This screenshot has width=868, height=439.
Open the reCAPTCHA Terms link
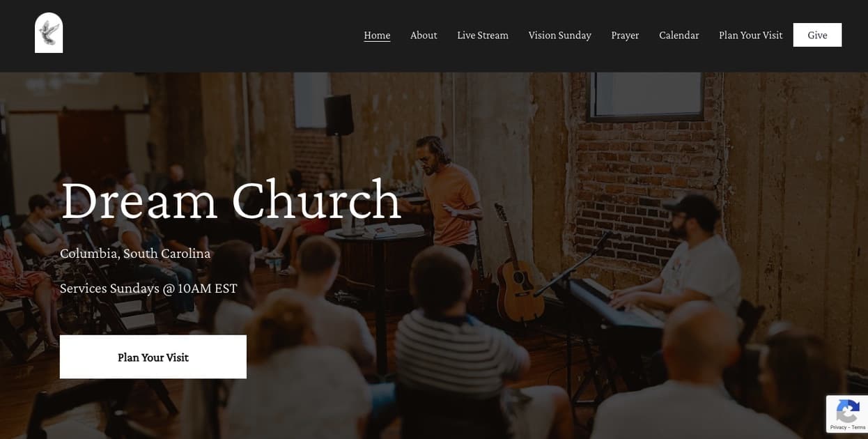(858, 427)
